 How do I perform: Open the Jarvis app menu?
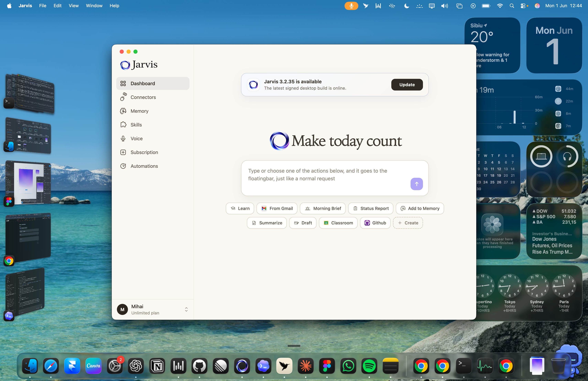[25, 6]
